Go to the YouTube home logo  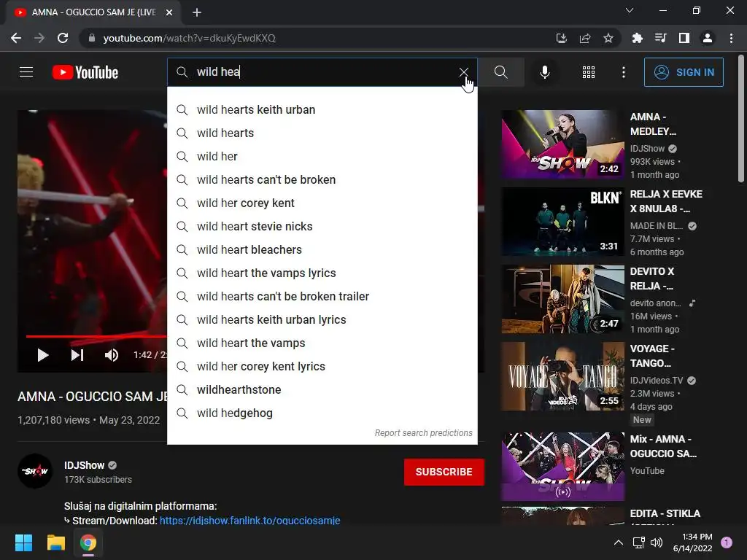[x=85, y=72]
